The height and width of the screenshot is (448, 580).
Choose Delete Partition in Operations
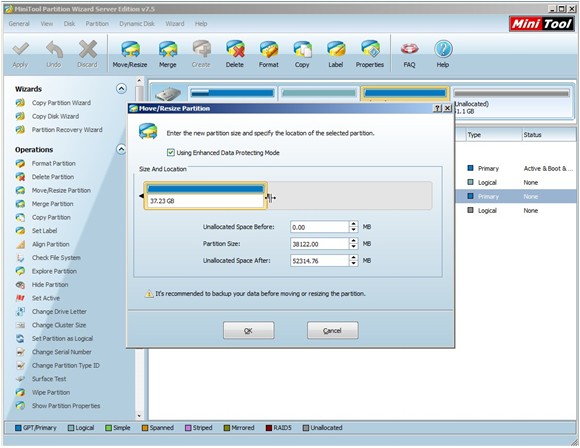pos(53,177)
